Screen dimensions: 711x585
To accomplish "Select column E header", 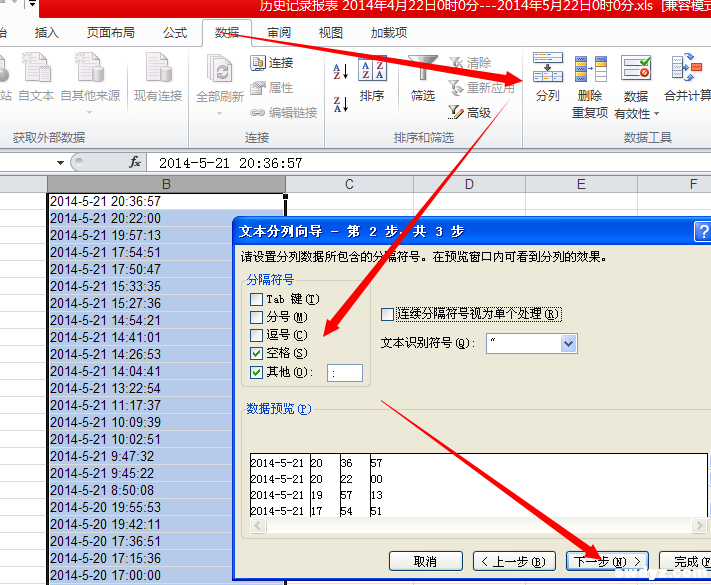I will 581,185.
